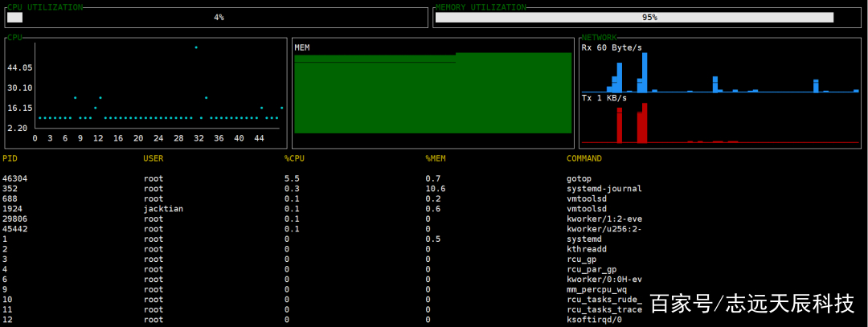
Task: Click the 'MEM' label in memory chart
Action: pyautogui.click(x=301, y=47)
